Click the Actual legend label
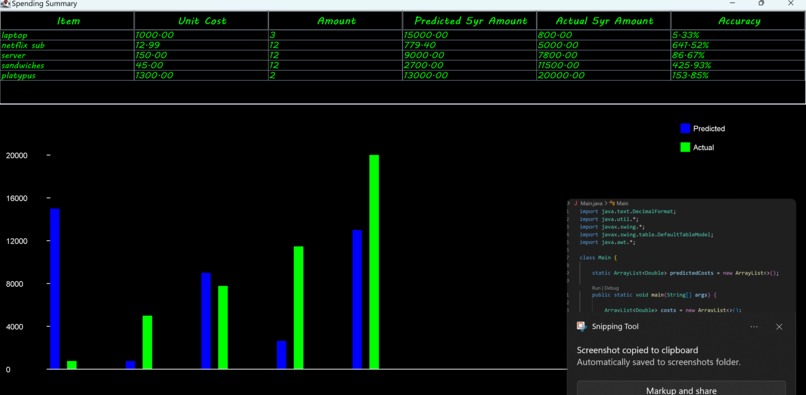The image size is (806, 395). pos(703,147)
